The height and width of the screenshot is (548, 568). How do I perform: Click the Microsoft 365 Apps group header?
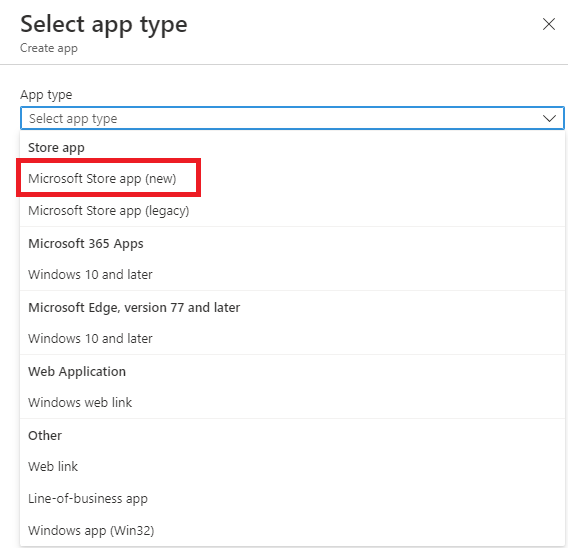(86, 243)
